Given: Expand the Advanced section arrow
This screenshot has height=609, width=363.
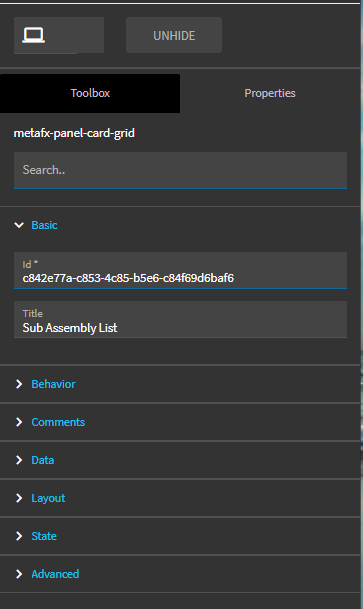Looking at the screenshot, I should pyautogui.click(x=19, y=574).
